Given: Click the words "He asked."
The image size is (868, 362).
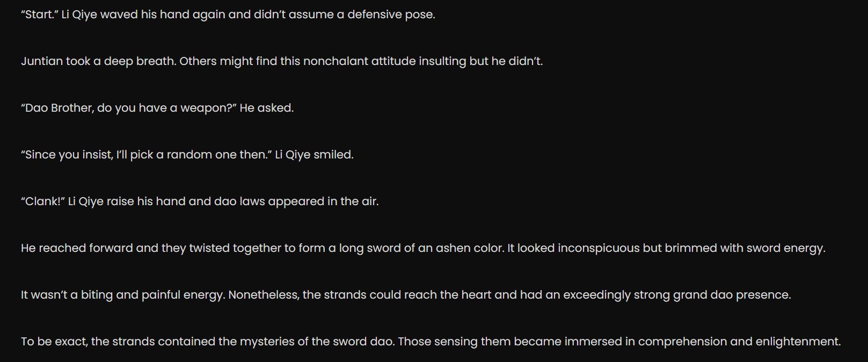Looking at the screenshot, I should pos(267,108).
